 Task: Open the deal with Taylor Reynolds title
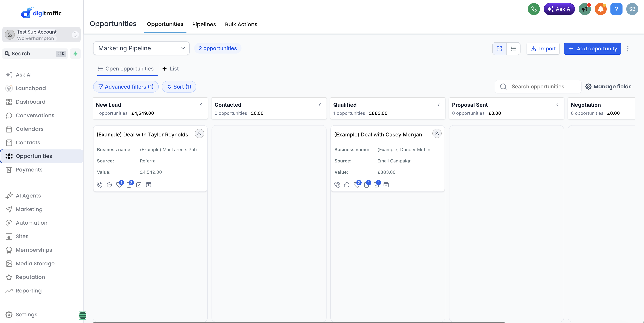[x=143, y=135]
